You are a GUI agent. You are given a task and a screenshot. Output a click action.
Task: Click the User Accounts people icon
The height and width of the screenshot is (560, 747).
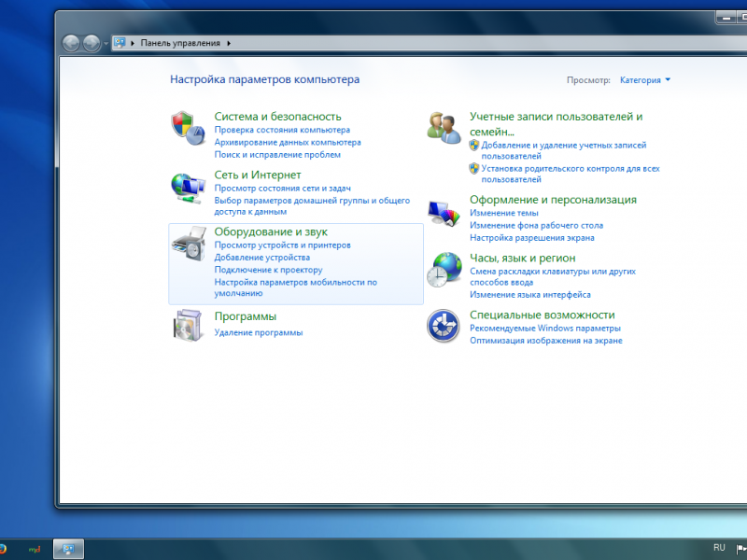coord(444,128)
